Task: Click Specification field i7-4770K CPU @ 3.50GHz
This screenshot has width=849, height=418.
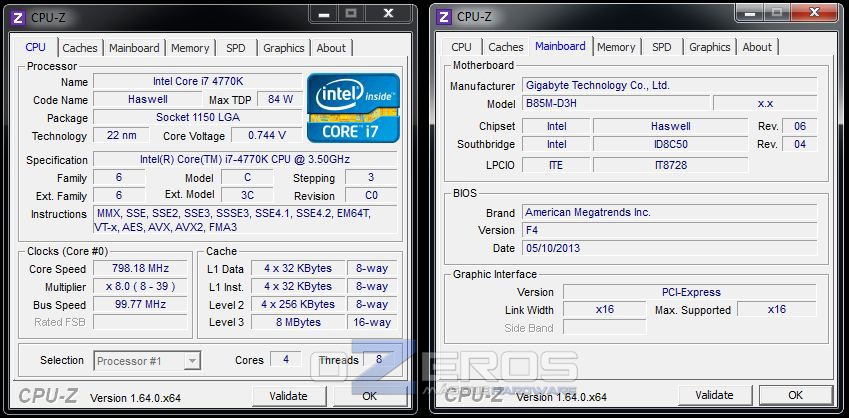Action: tap(245, 159)
